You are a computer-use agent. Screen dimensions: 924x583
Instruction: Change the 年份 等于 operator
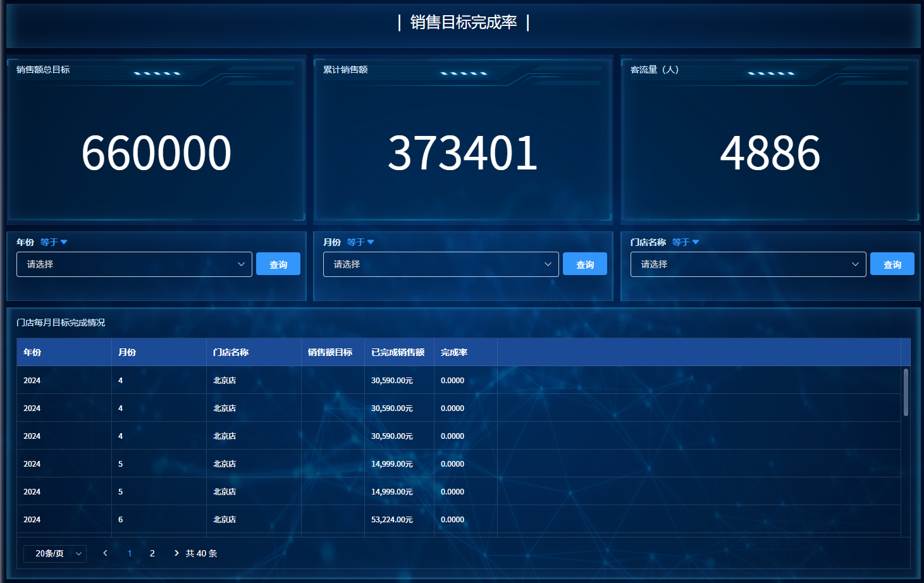(54, 242)
